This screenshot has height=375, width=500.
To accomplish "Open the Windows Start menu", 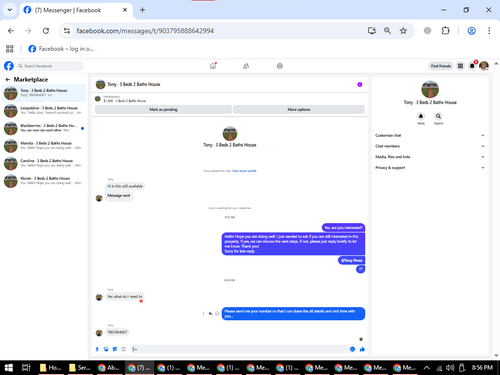I will click(x=9, y=368).
